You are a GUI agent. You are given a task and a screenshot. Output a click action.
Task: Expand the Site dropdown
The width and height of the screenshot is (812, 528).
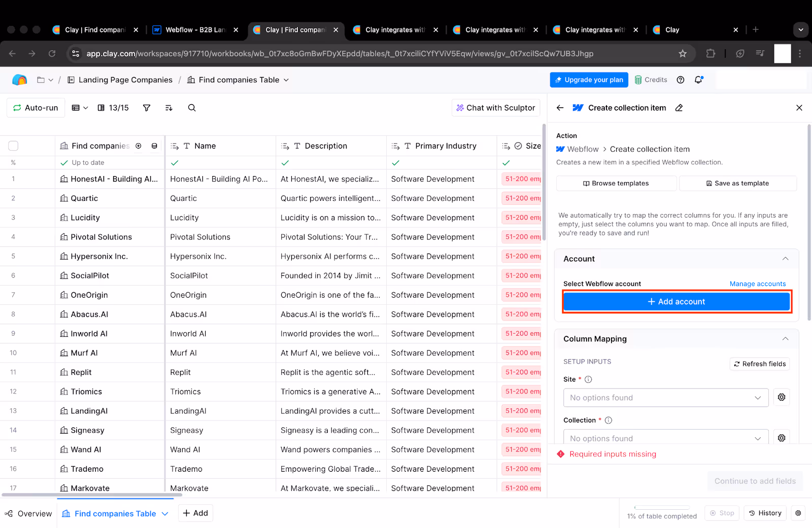pyautogui.click(x=666, y=398)
